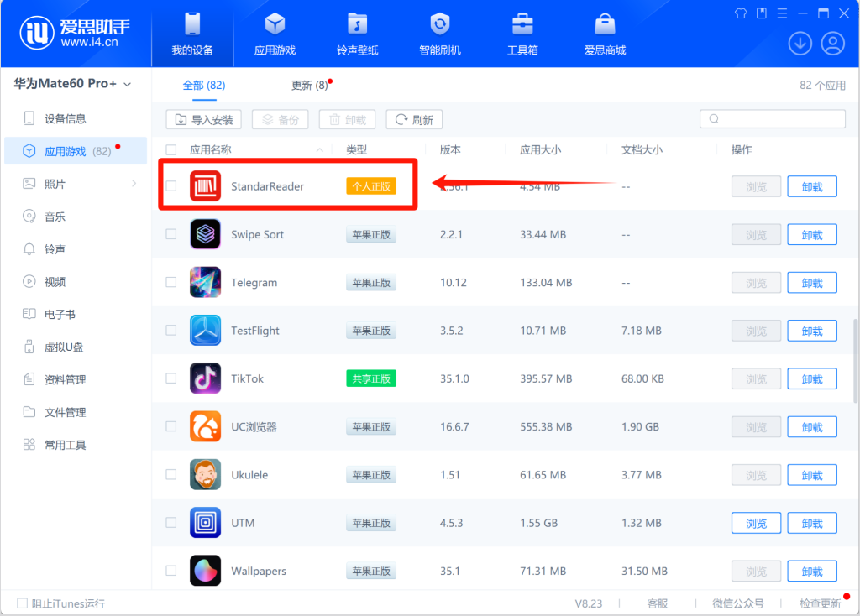Click the skin (shirt) icon in title bar
860x616 pixels.
tap(741, 13)
